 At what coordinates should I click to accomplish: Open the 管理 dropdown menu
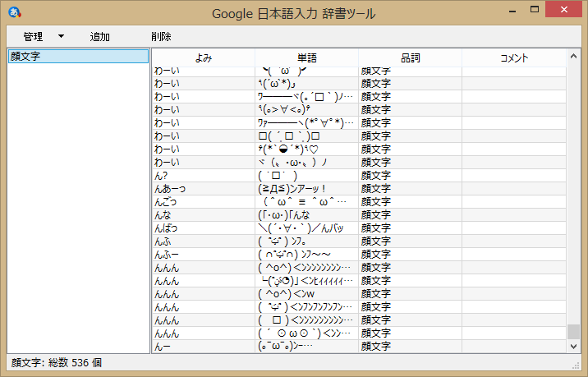43,37
